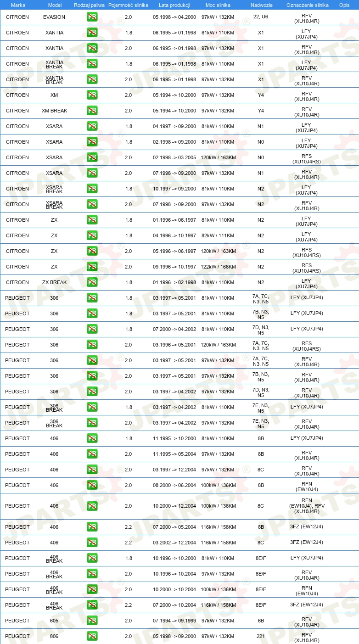Select the model cell 806
Viewport: 359px width, 644px height.
point(54,636)
